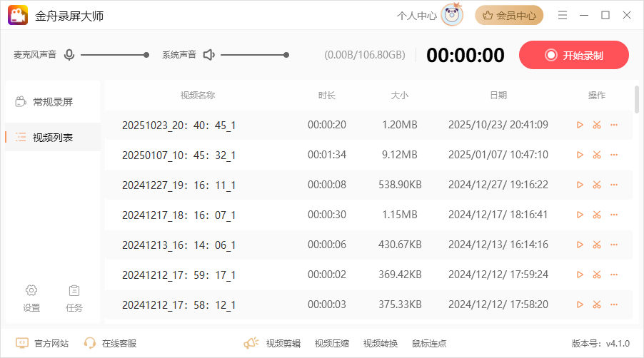This screenshot has width=644, height=358.
Task: Open more options for 20241213_16:14:06_1 video
Action: (614, 245)
